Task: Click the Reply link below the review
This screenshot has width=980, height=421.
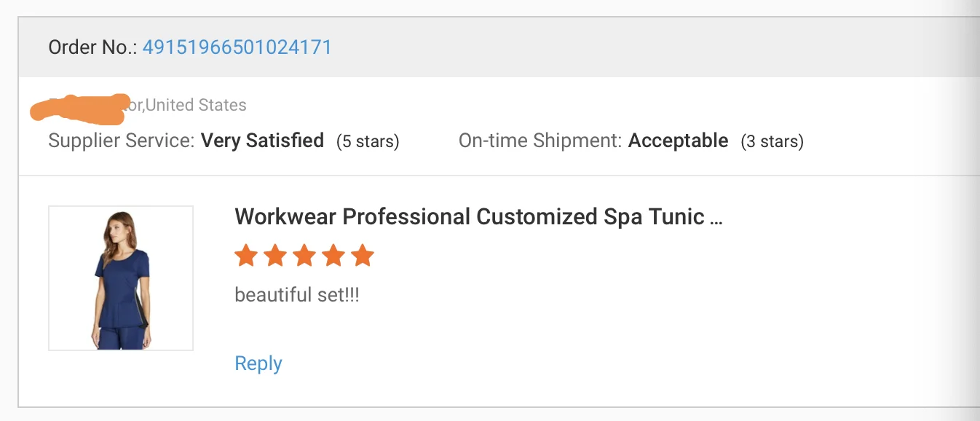Action: tap(258, 363)
